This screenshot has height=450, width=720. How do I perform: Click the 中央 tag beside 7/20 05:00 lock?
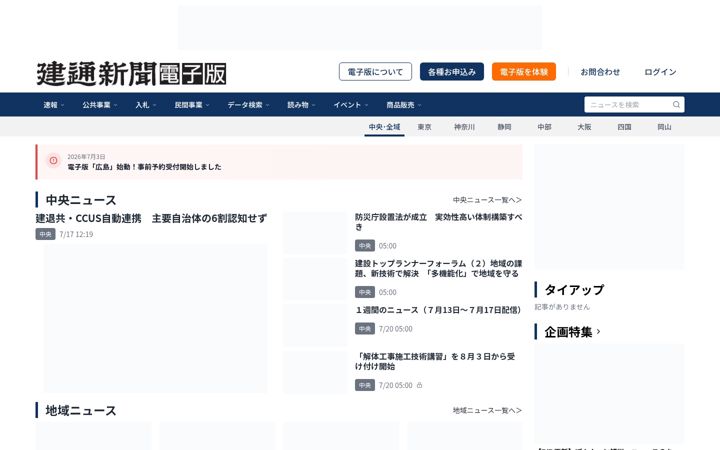pos(365,385)
